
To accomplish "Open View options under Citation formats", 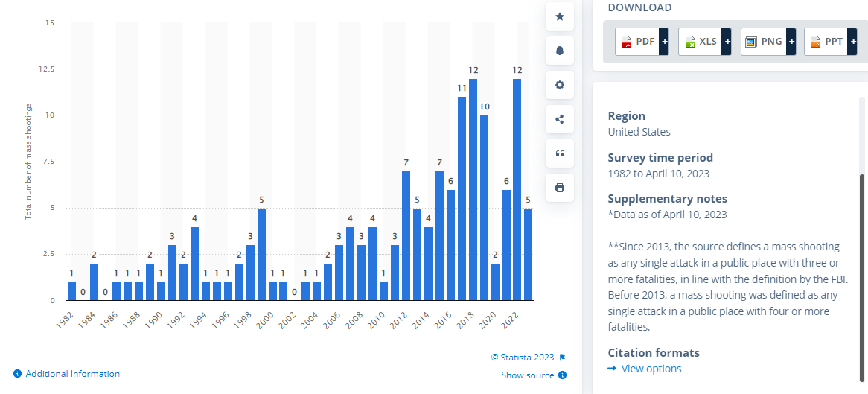I will 651,369.
